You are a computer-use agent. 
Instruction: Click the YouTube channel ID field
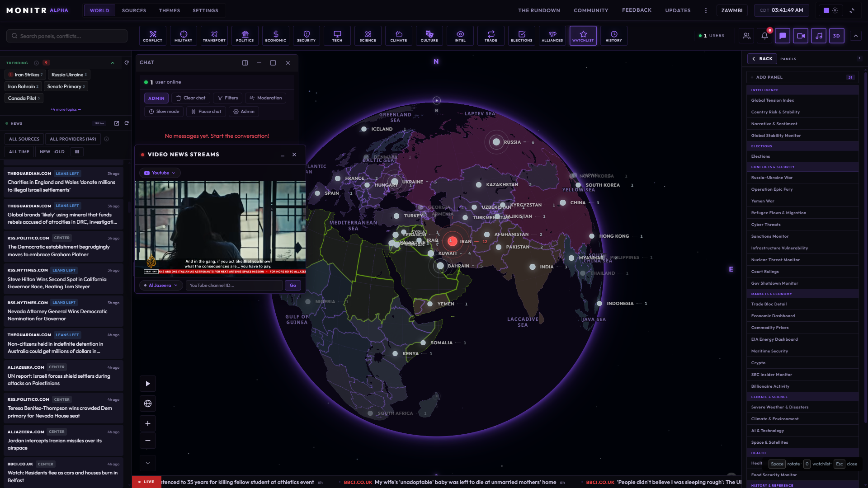click(234, 286)
